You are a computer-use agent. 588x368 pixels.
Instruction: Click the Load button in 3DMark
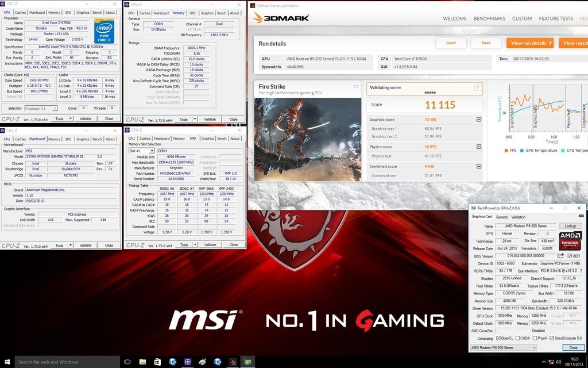(451, 43)
